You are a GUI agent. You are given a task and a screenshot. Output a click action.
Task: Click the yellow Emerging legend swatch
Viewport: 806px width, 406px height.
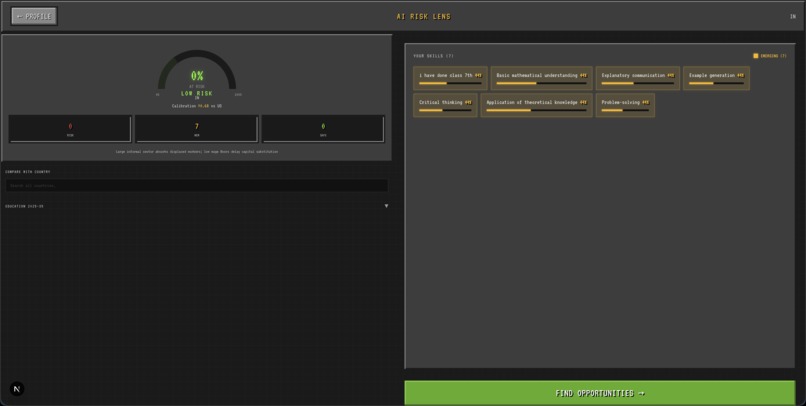(x=756, y=56)
